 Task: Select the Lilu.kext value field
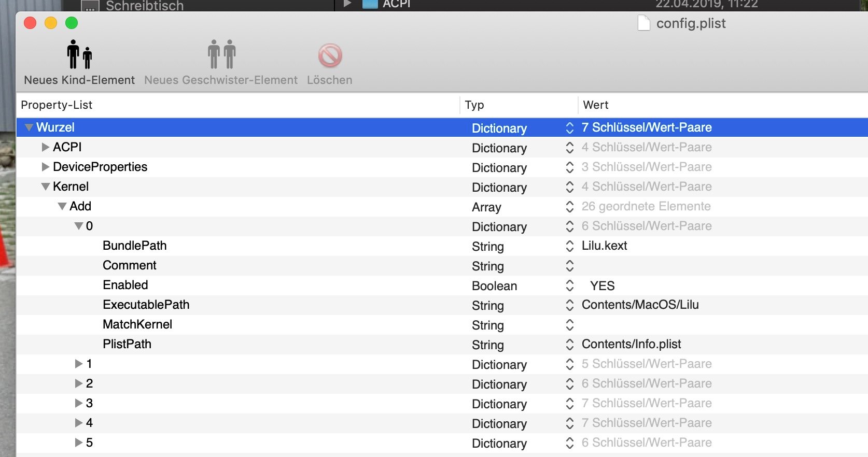pyautogui.click(x=605, y=246)
